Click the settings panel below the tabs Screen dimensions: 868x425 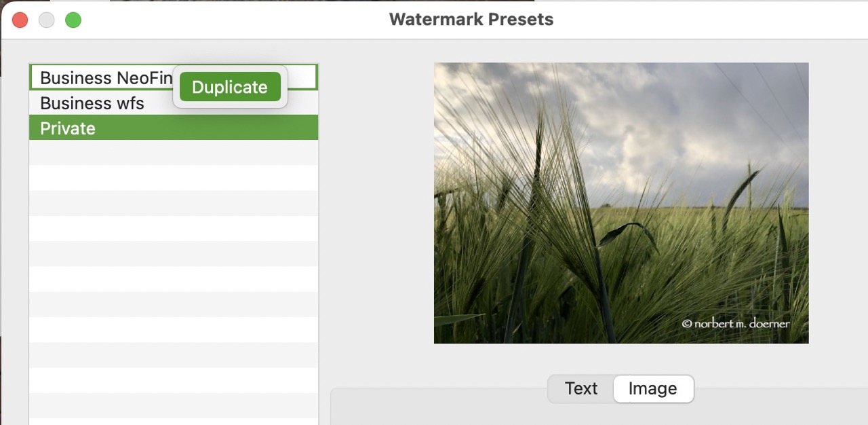pos(597,414)
